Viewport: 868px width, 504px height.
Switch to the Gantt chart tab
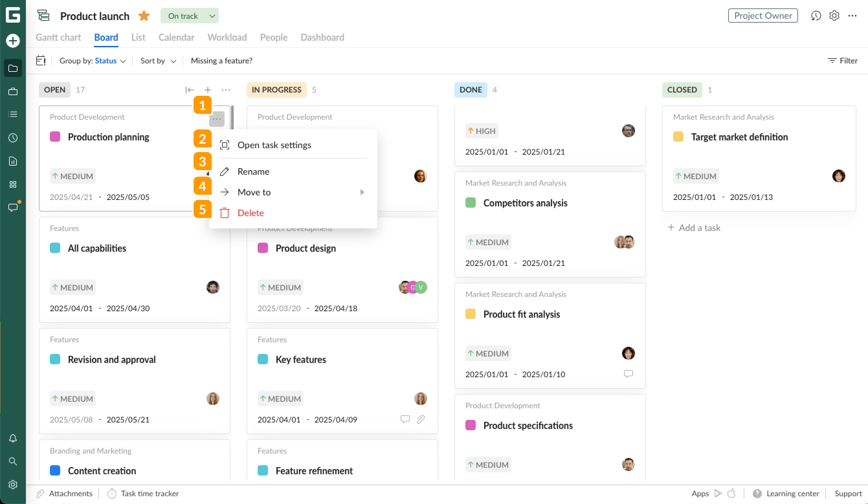pyautogui.click(x=58, y=37)
